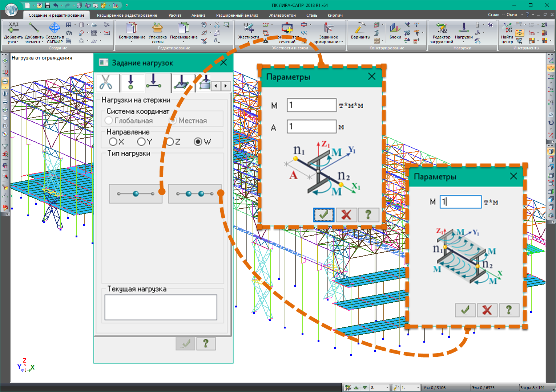
Task: Click the concentrated moment load type button
Action: tap(136, 194)
